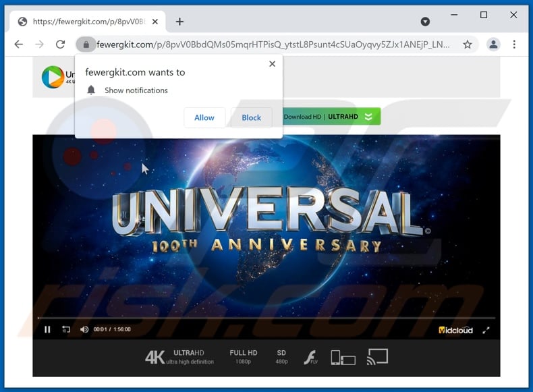The image size is (533, 392).
Task: Select FULL HD 1080p quality
Action: click(244, 357)
